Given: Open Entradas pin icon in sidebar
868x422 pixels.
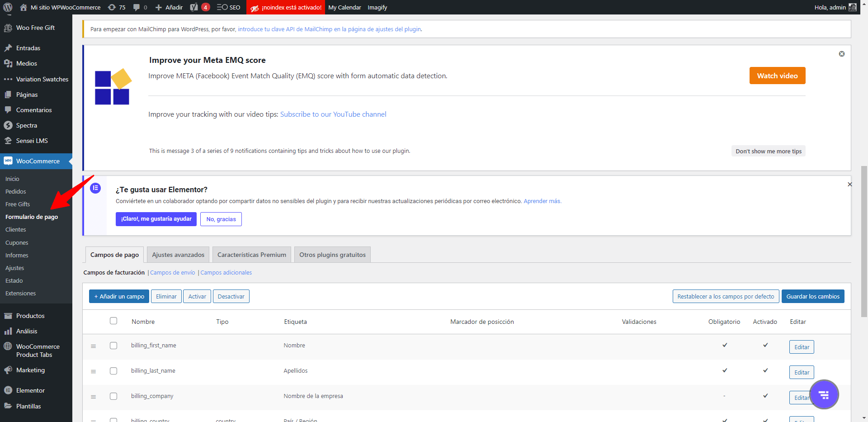Looking at the screenshot, I should pos(8,48).
